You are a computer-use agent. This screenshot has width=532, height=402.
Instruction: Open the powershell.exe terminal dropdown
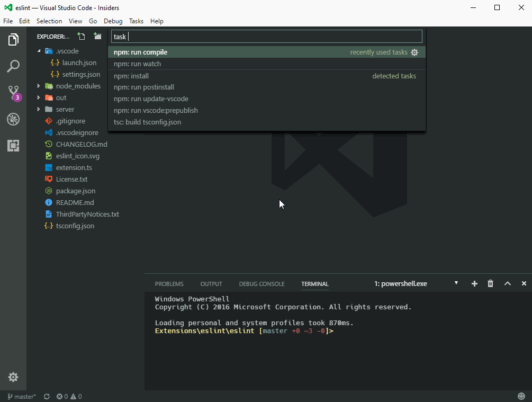click(x=416, y=284)
